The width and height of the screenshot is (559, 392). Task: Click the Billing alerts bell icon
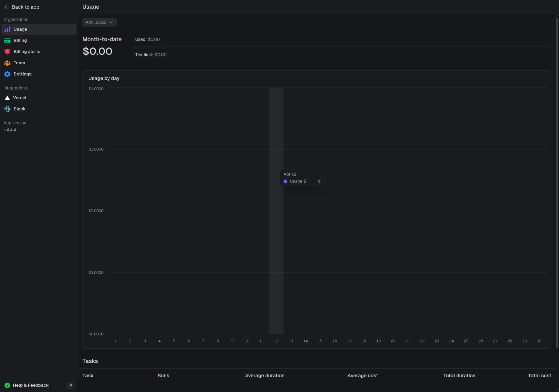tap(7, 52)
